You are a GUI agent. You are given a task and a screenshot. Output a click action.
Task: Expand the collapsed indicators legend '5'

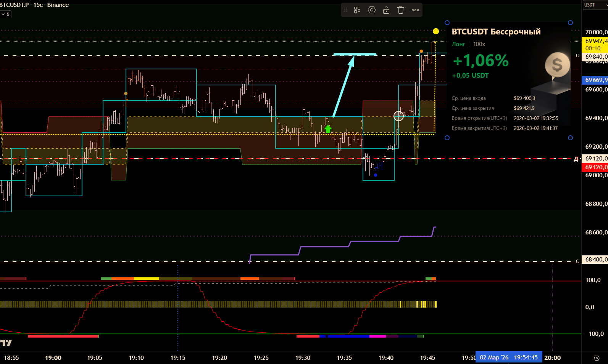6,14
